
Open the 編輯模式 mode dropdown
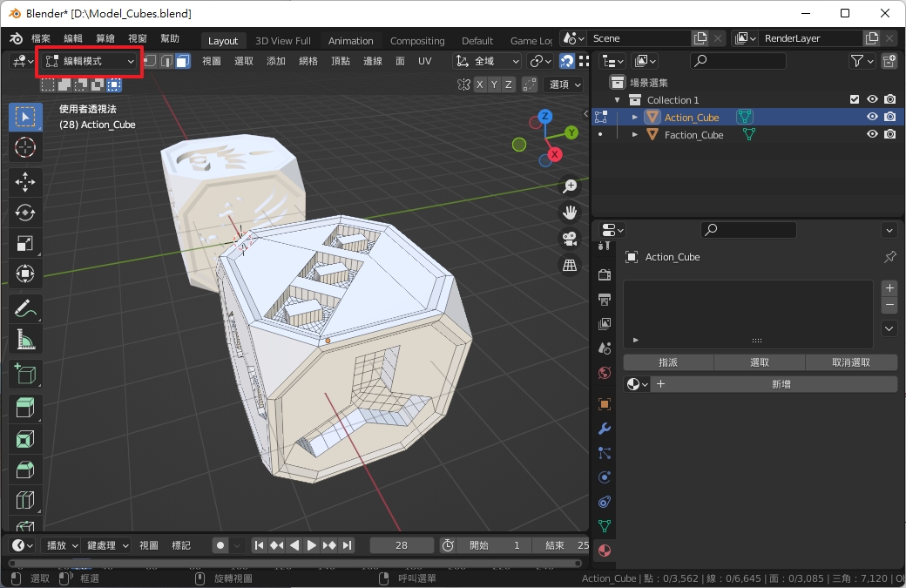(90, 61)
